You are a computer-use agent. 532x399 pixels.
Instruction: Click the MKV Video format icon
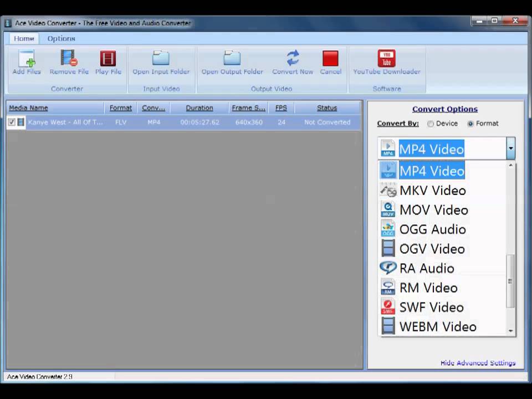(x=388, y=190)
